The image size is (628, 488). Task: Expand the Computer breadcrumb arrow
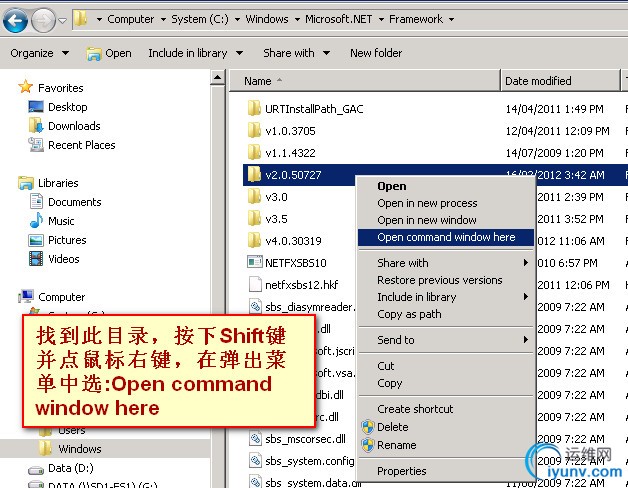[x=163, y=19]
